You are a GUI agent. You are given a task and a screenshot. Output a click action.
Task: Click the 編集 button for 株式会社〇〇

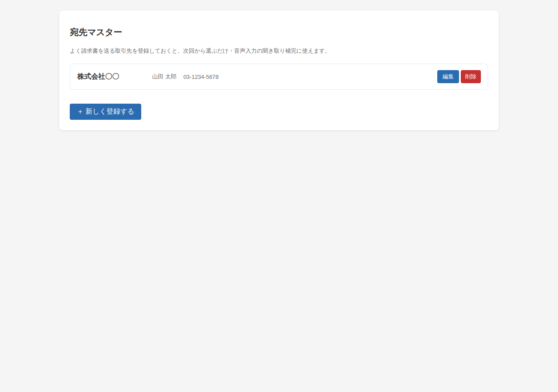pos(448,77)
